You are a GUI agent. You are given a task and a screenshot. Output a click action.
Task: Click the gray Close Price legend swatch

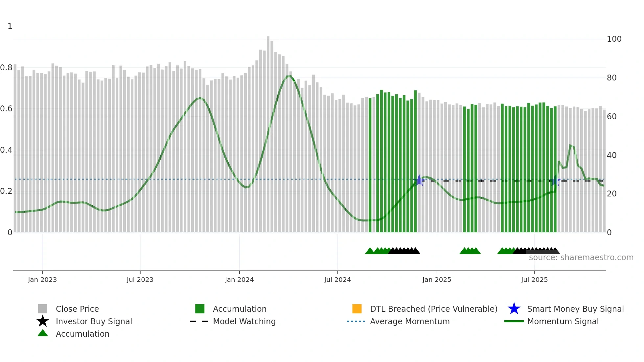click(43, 309)
